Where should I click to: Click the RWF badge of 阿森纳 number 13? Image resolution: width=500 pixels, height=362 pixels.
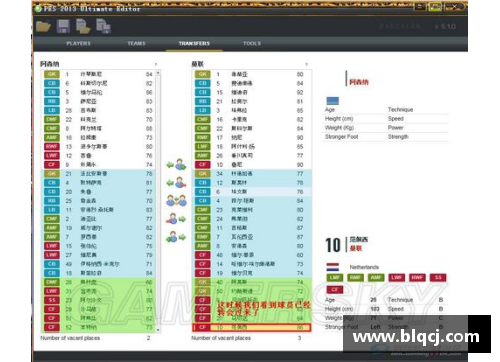[52, 146]
